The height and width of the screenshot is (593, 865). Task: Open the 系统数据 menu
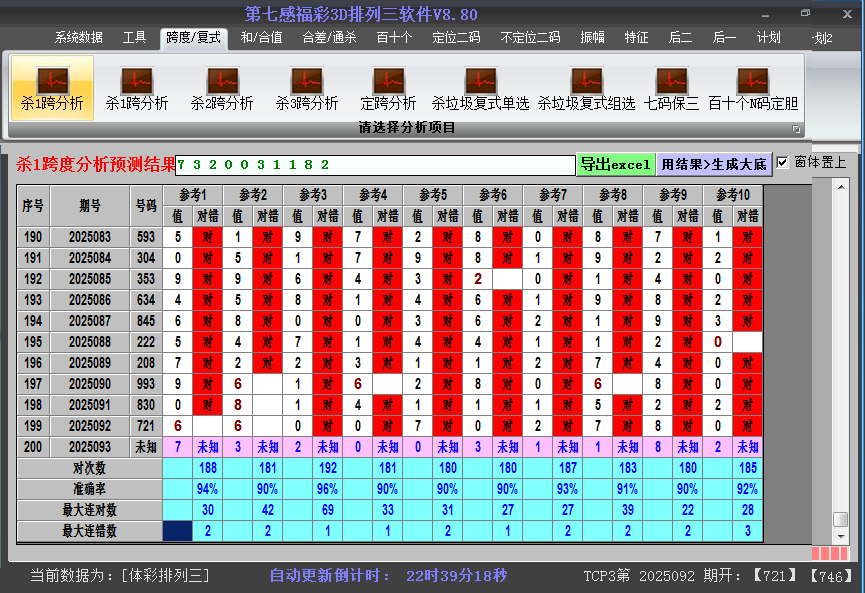(78, 38)
